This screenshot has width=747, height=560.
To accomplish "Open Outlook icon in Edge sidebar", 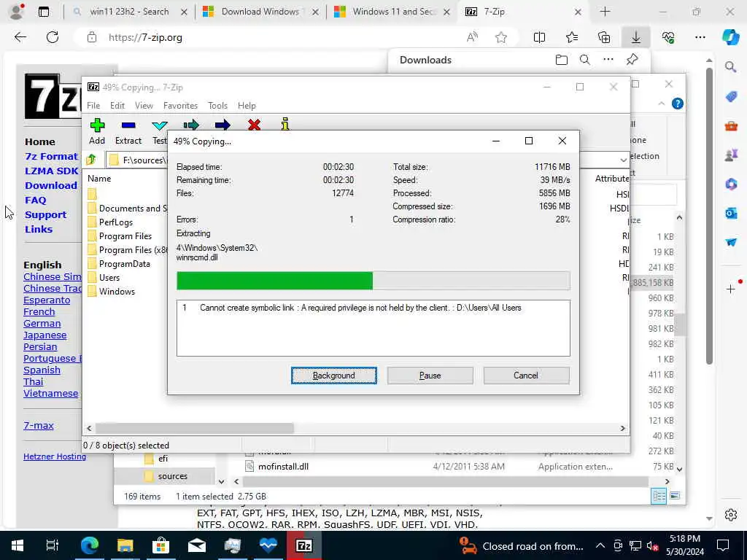I will 731,213.
